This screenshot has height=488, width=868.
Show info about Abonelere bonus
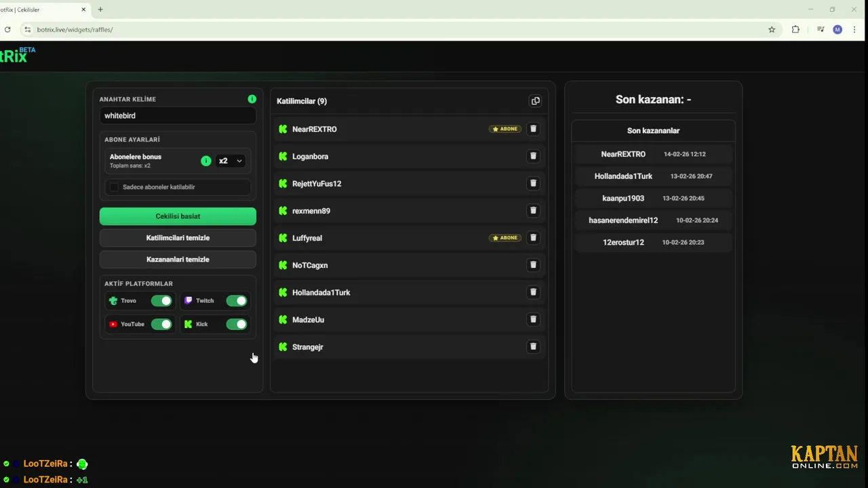(x=206, y=161)
